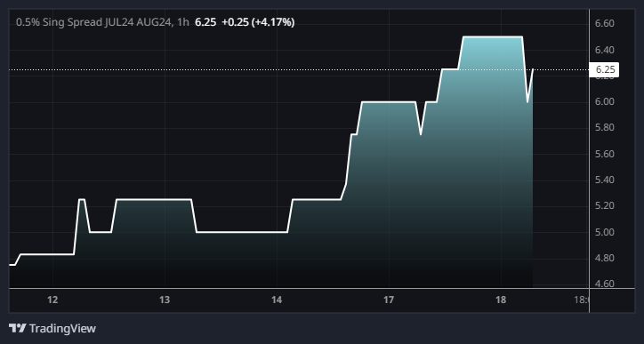Click price label 5.20 on price axis
Image resolution: width=644 pixels, height=344 pixels.
[605, 205]
